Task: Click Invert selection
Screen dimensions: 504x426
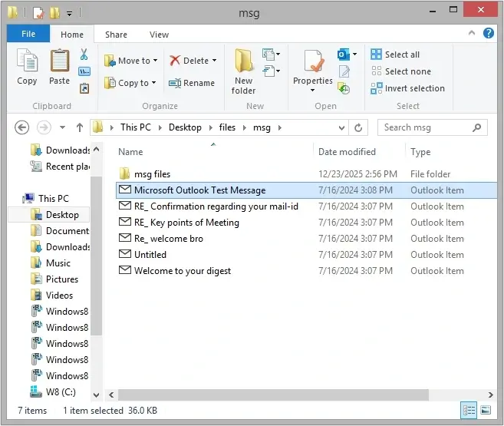Action: (x=407, y=88)
